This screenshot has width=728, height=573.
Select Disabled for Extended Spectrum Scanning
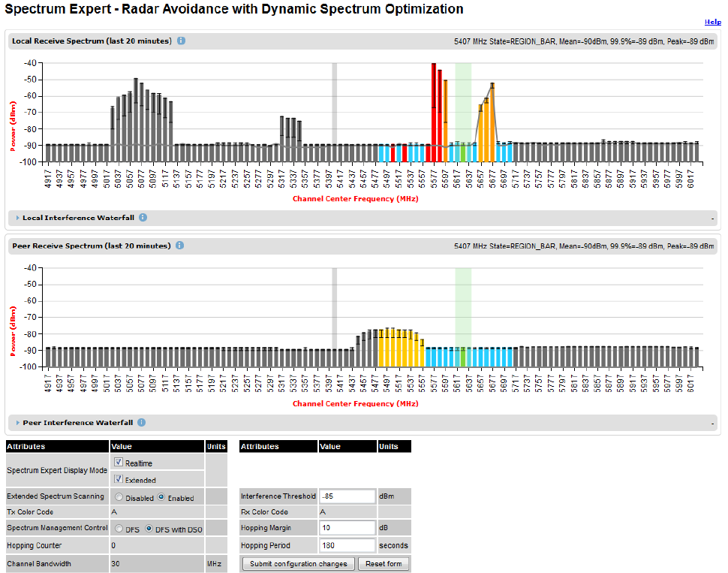point(119,497)
